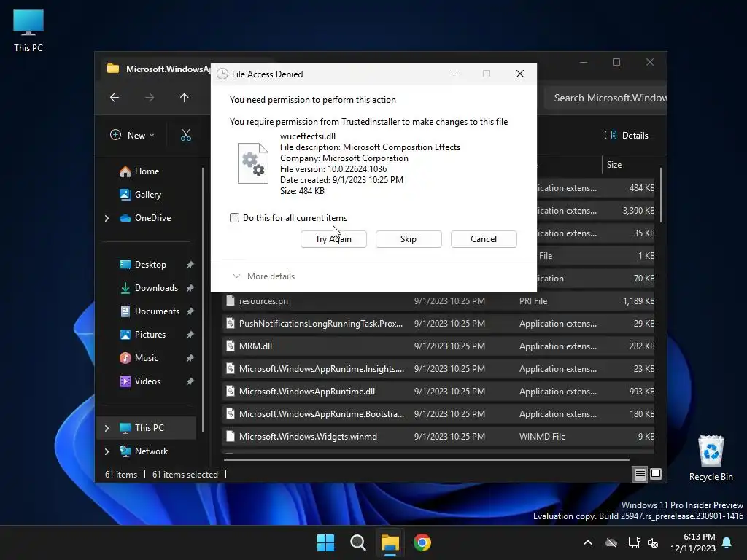Open the Recycle Bin desktop icon
Viewport: 747px width, 560px height.
pos(711,458)
